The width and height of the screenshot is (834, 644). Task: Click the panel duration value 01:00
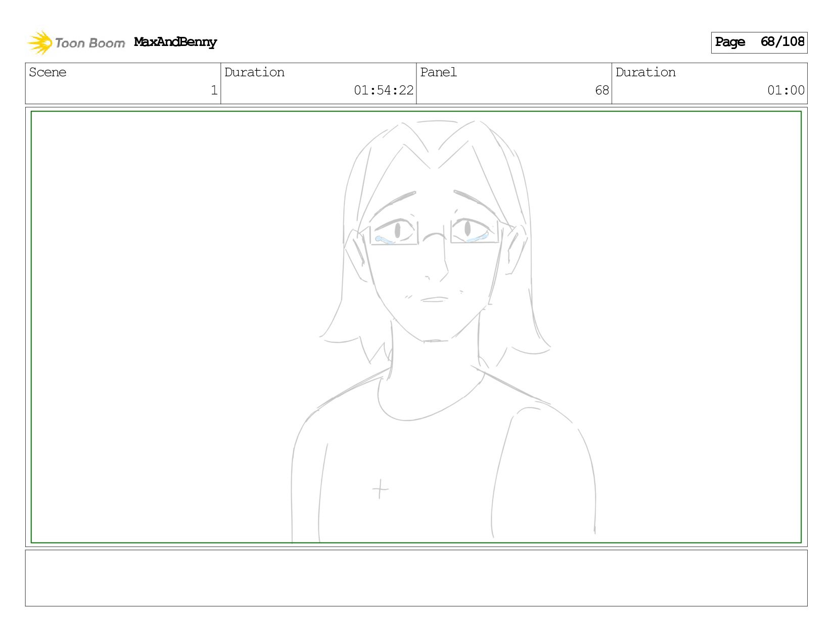click(x=786, y=90)
